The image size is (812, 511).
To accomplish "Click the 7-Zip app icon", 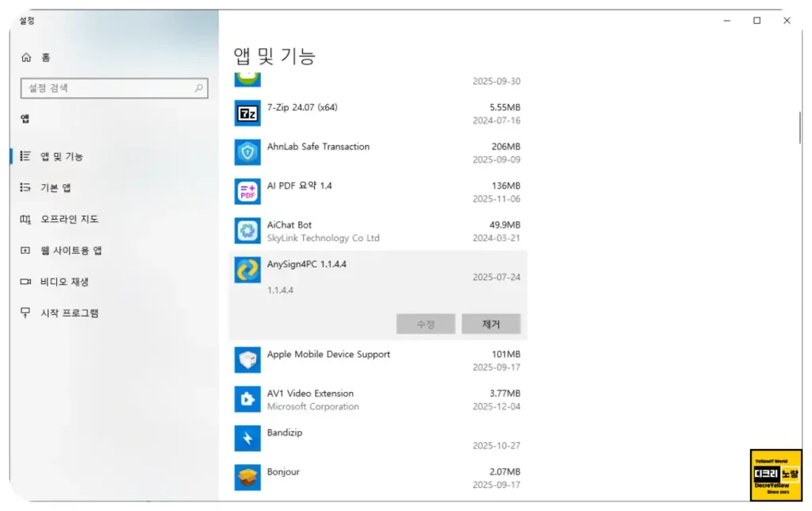I will tap(247, 113).
